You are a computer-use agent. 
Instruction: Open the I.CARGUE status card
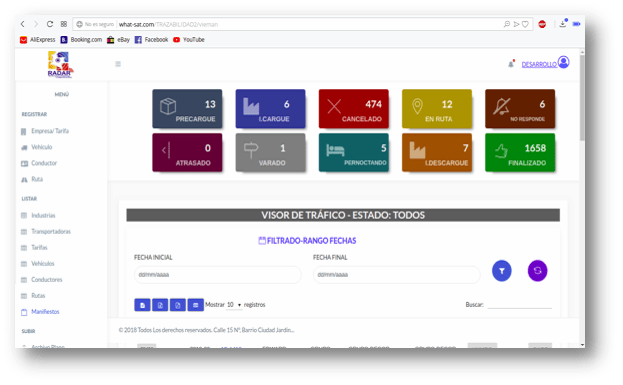[270, 108]
